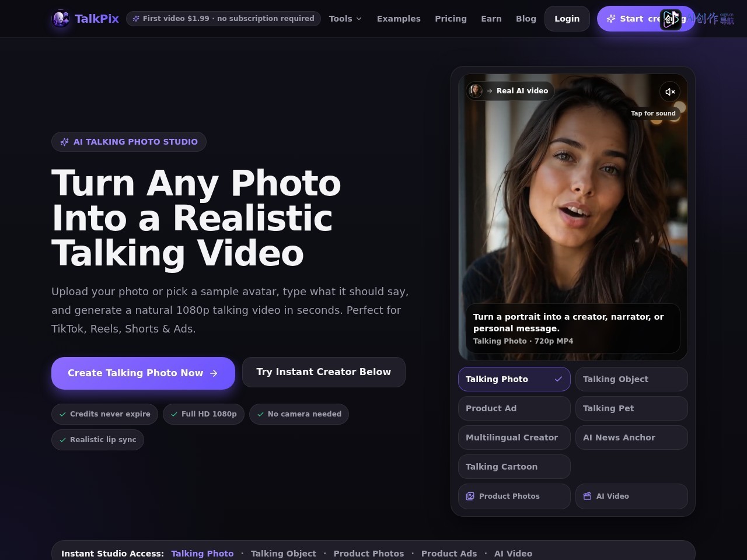747x560 pixels.
Task: Click the Credits never expire tag
Action: point(104,414)
